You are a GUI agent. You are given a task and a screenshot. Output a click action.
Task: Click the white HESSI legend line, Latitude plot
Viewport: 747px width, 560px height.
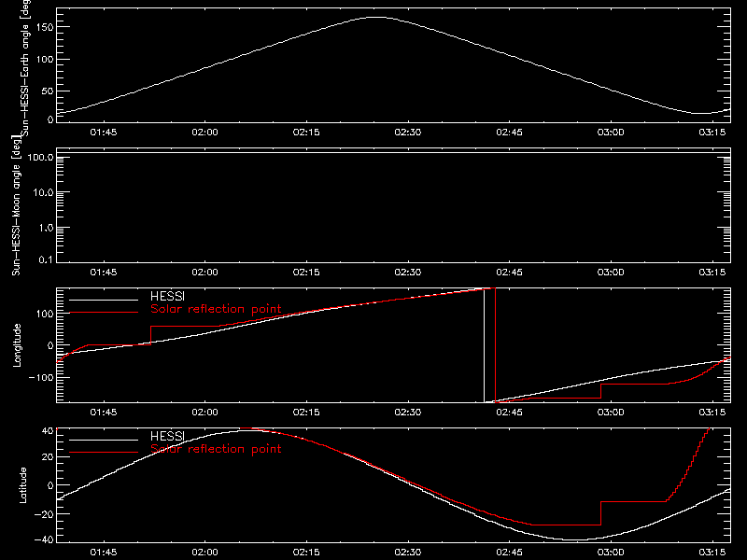click(x=104, y=440)
